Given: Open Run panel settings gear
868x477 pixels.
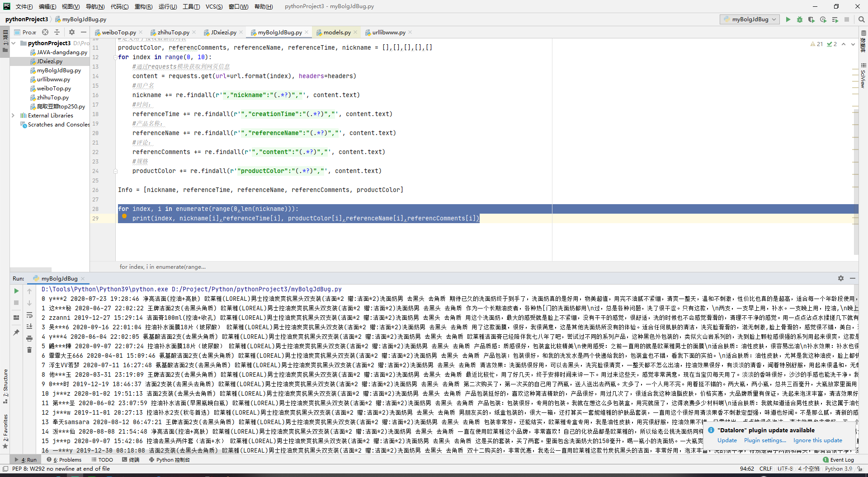Looking at the screenshot, I should [x=840, y=278].
